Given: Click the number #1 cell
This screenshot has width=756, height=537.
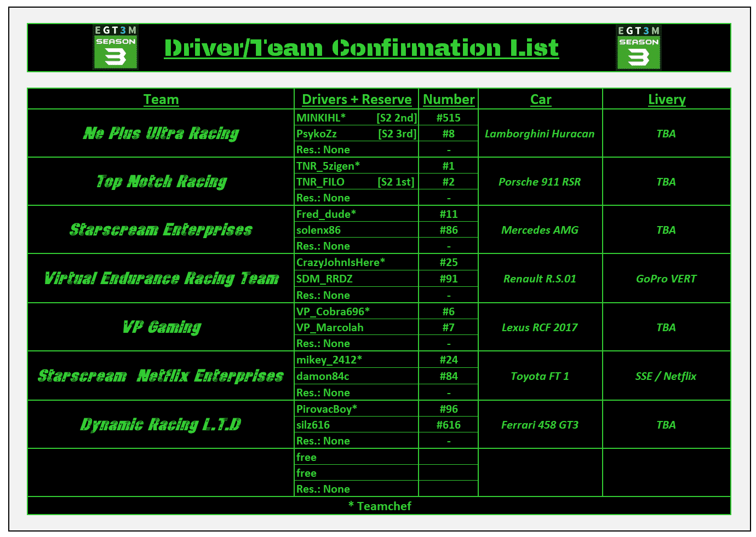Looking at the screenshot, I should (x=449, y=166).
